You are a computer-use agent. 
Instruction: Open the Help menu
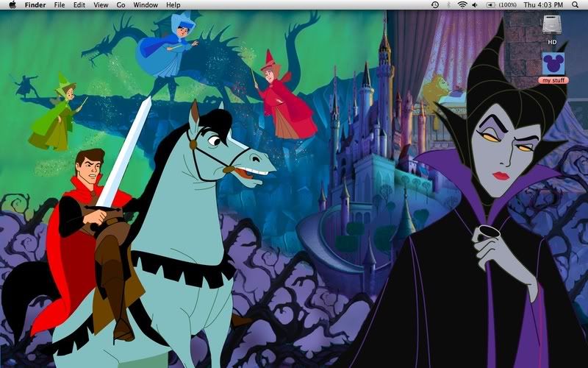pos(173,4)
